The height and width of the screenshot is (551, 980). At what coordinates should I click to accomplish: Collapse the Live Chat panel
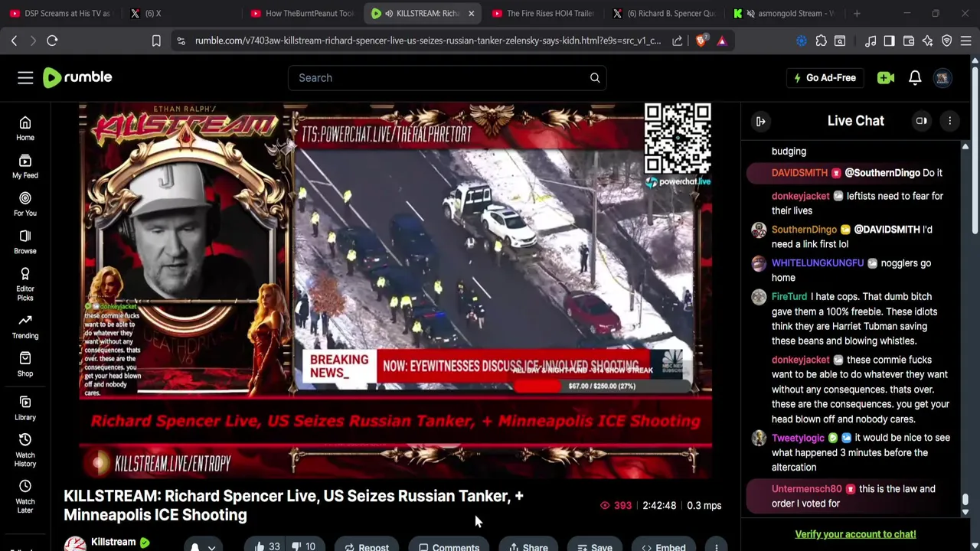click(x=761, y=121)
